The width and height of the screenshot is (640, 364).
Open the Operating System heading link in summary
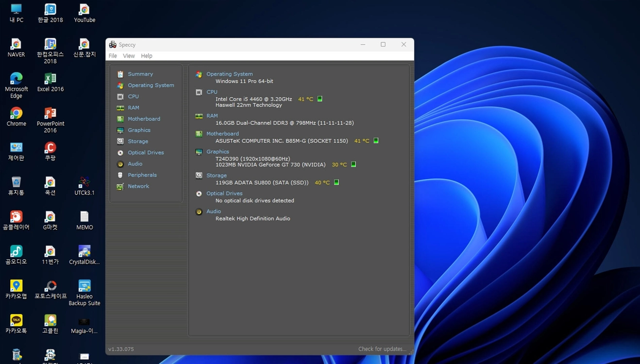tap(230, 74)
